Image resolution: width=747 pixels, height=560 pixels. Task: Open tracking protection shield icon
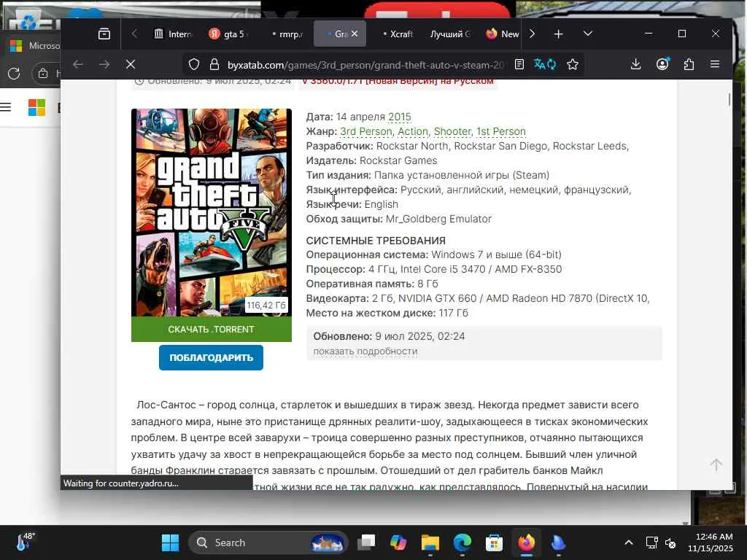click(194, 64)
